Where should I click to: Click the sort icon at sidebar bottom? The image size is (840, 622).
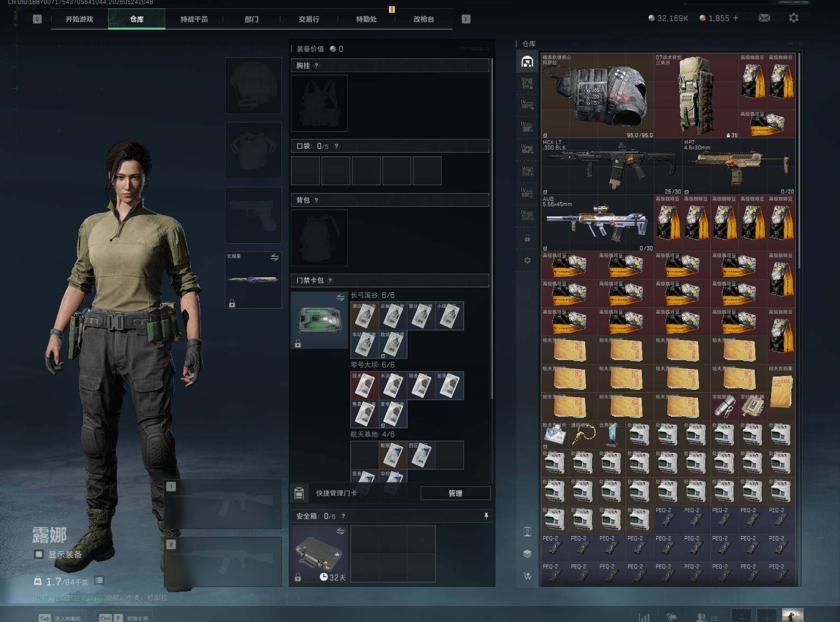[527, 575]
